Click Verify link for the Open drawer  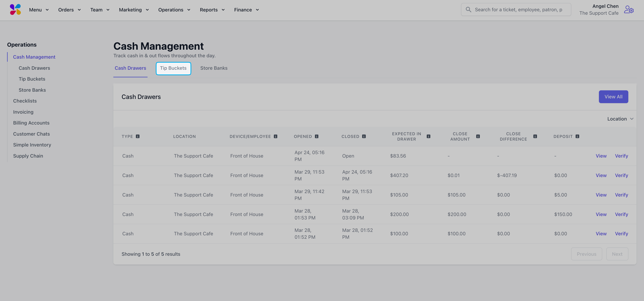621,156
